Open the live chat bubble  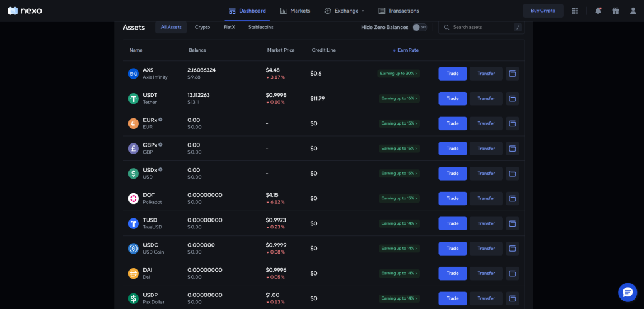click(628, 293)
